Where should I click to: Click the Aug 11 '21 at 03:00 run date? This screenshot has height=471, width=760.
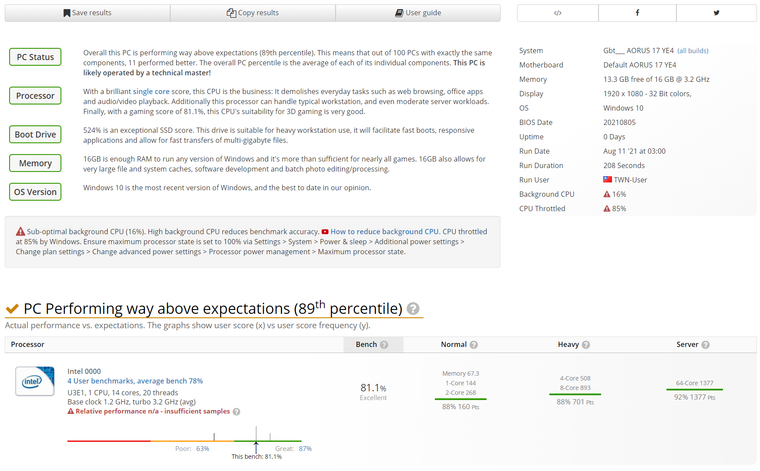(634, 151)
